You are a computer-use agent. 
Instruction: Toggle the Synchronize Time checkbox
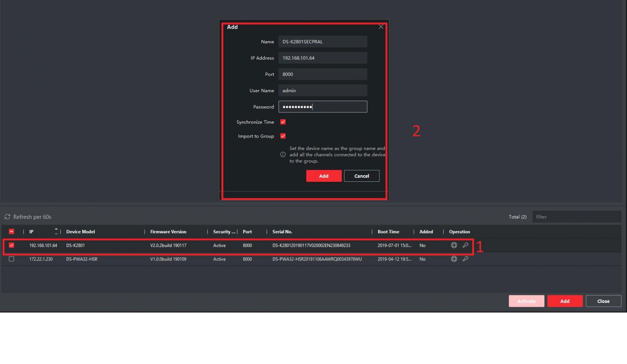click(283, 122)
